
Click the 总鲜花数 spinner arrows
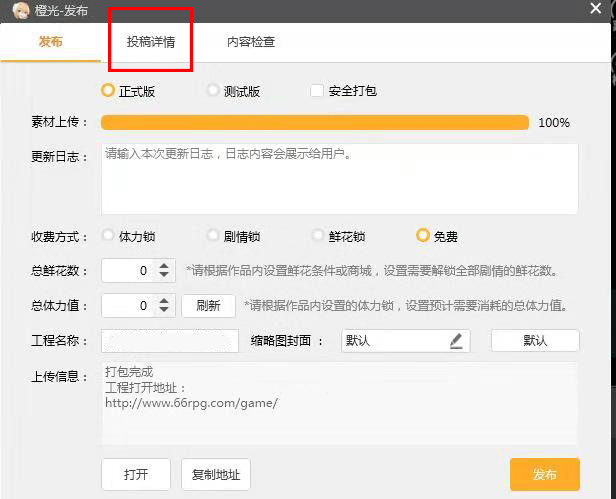[x=166, y=271]
